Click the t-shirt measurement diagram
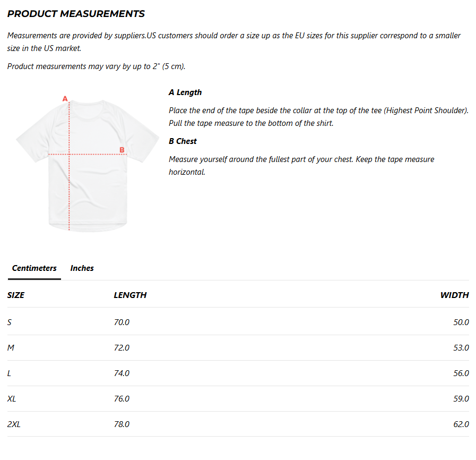 [88, 165]
